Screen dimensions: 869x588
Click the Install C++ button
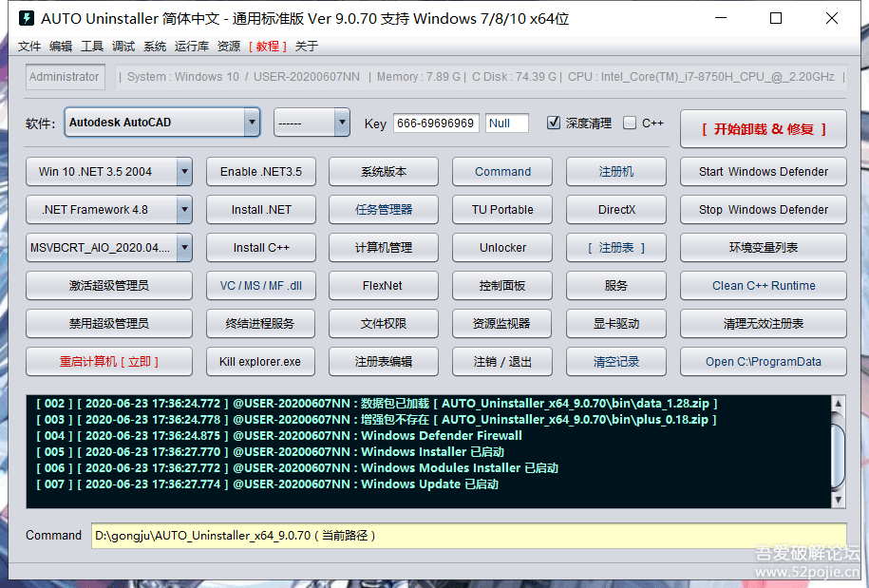[x=261, y=248]
